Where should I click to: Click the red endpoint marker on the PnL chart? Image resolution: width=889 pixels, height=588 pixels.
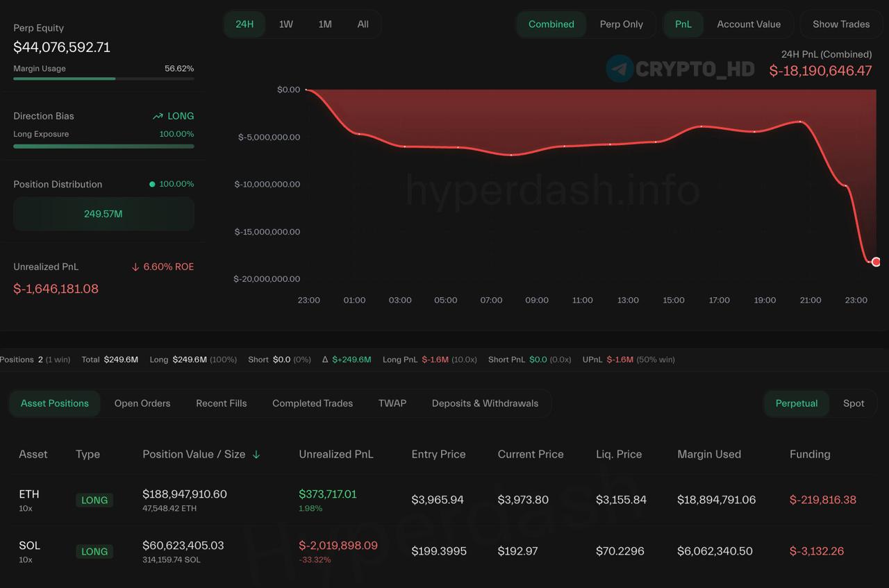pos(876,262)
